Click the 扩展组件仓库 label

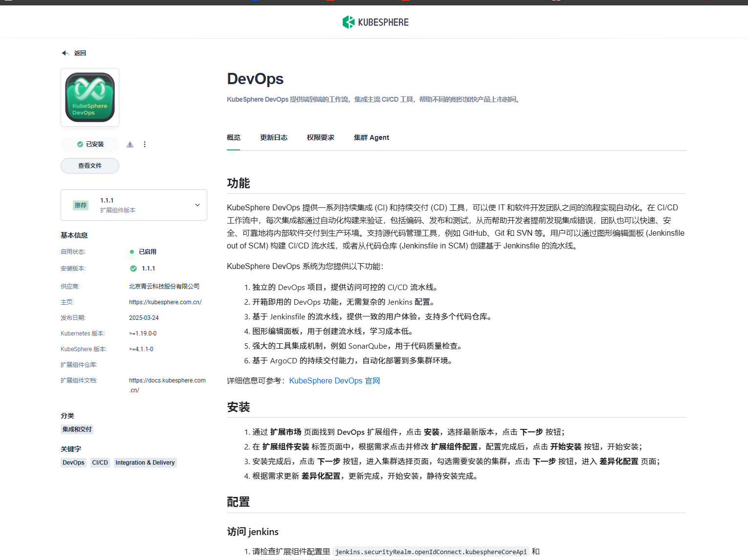click(x=79, y=365)
